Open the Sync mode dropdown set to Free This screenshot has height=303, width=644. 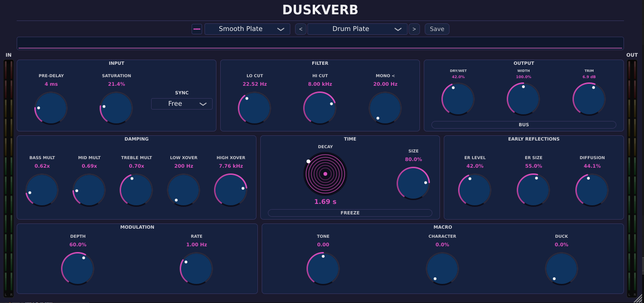point(182,104)
